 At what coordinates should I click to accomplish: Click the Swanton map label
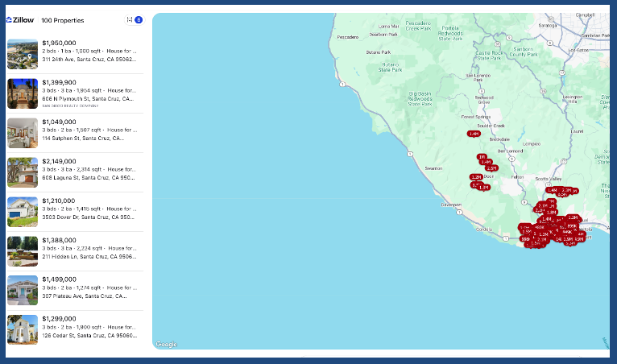point(433,168)
